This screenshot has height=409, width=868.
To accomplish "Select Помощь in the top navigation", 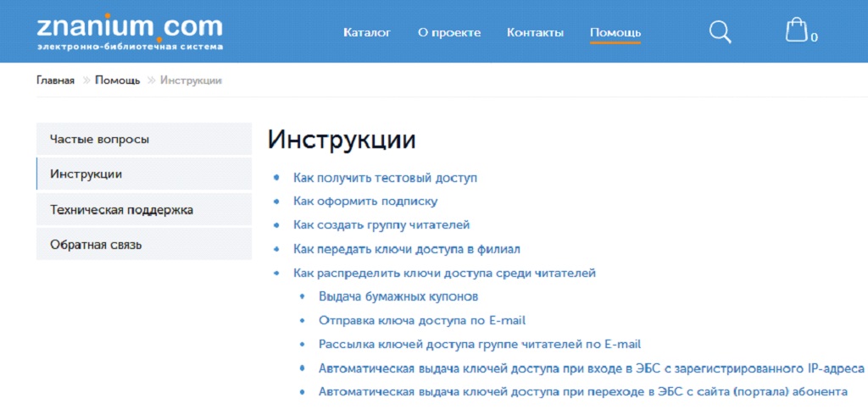I will (615, 33).
